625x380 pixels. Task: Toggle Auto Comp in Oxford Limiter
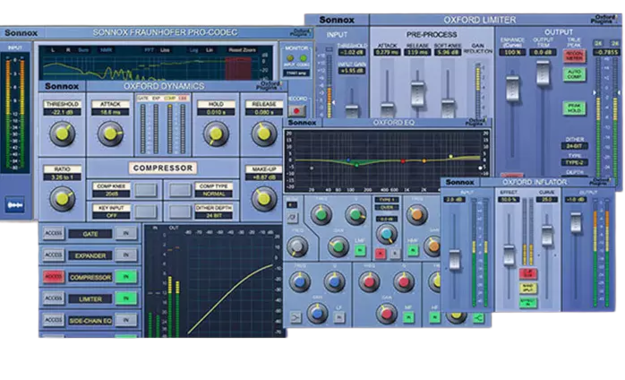574,74
